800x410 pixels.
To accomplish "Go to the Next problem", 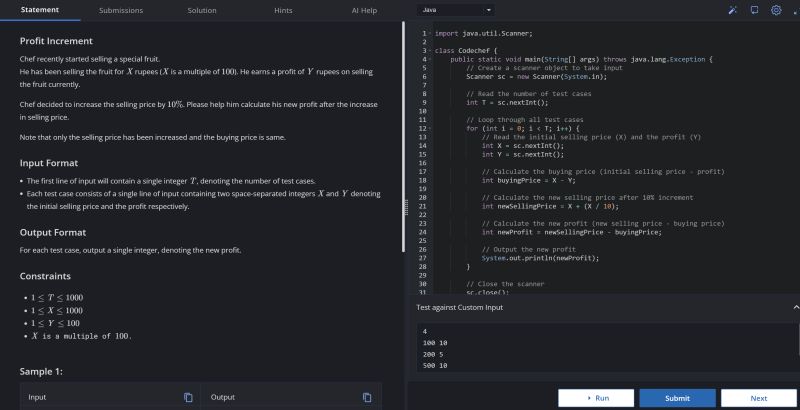I will tap(758, 398).
